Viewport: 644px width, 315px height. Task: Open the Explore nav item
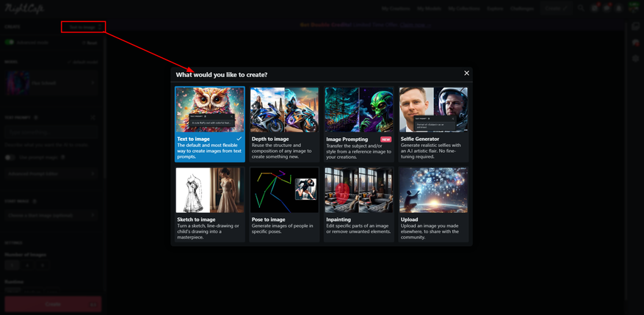pyautogui.click(x=495, y=9)
